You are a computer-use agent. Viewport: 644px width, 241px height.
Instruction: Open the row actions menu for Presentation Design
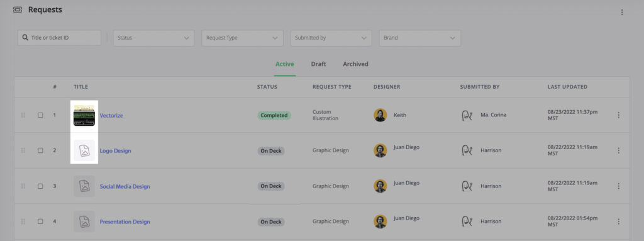pos(619,221)
